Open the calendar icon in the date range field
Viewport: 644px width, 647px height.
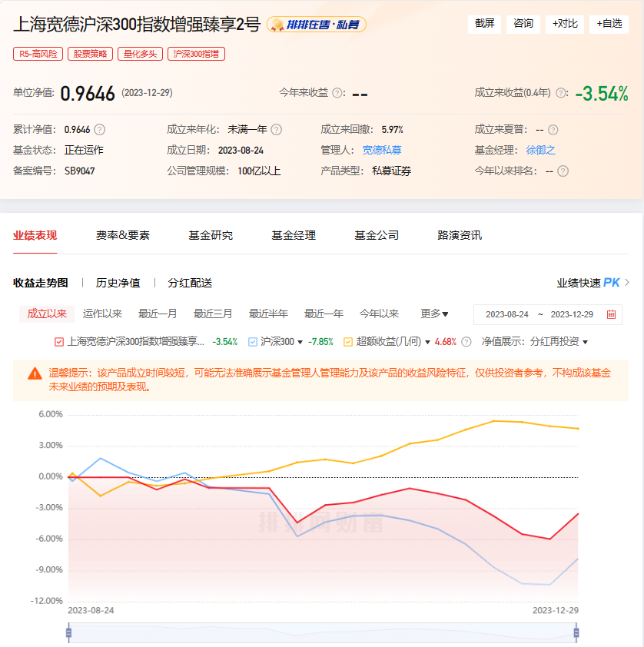(612, 314)
